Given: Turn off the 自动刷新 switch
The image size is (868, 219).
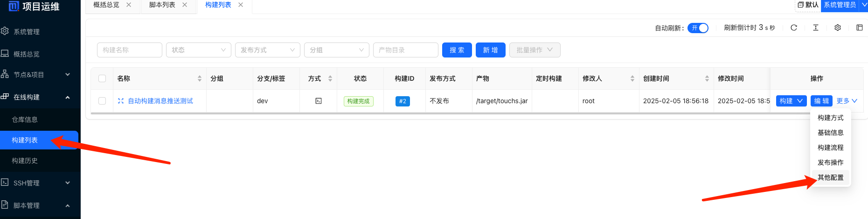Looking at the screenshot, I should [x=698, y=28].
